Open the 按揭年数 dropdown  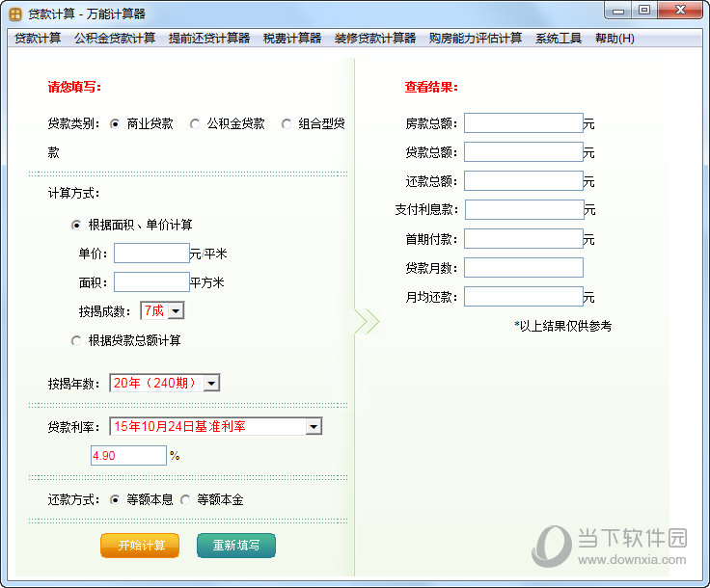click(x=165, y=383)
